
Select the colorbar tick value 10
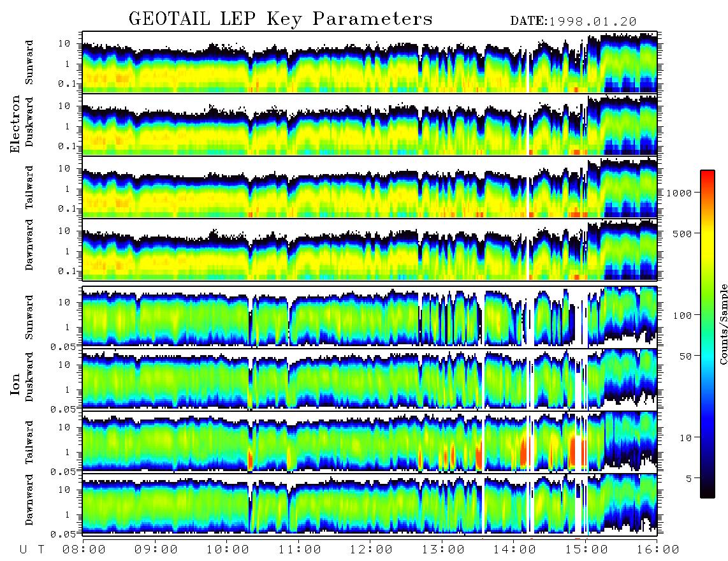click(x=685, y=437)
